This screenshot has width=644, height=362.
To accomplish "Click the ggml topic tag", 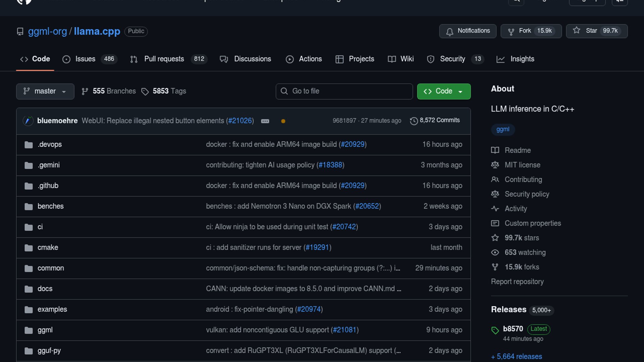I will pos(502,129).
